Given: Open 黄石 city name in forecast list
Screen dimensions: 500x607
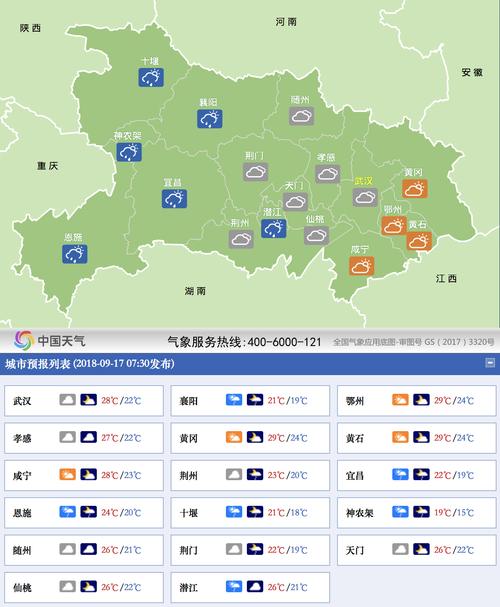Looking at the screenshot, I should coord(355,438).
